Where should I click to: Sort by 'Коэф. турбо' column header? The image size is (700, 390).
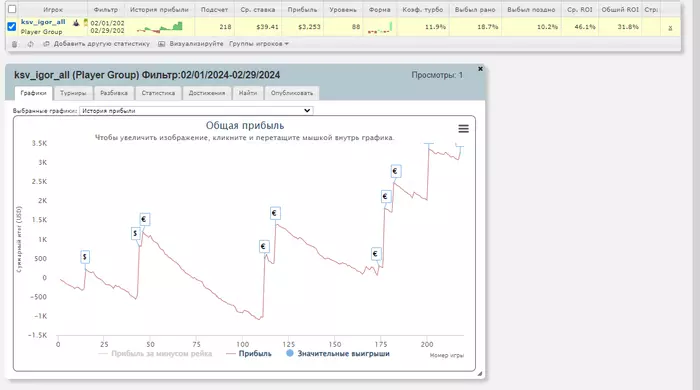(423, 9)
